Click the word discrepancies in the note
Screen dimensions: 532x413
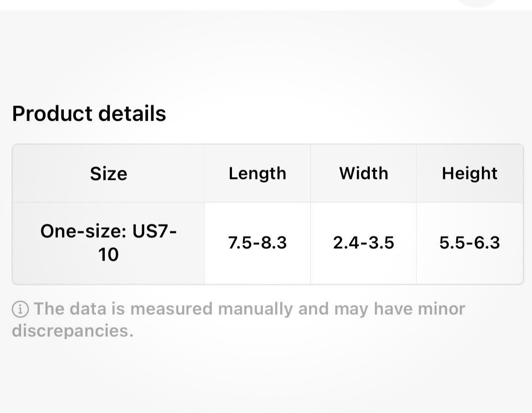[73, 330]
